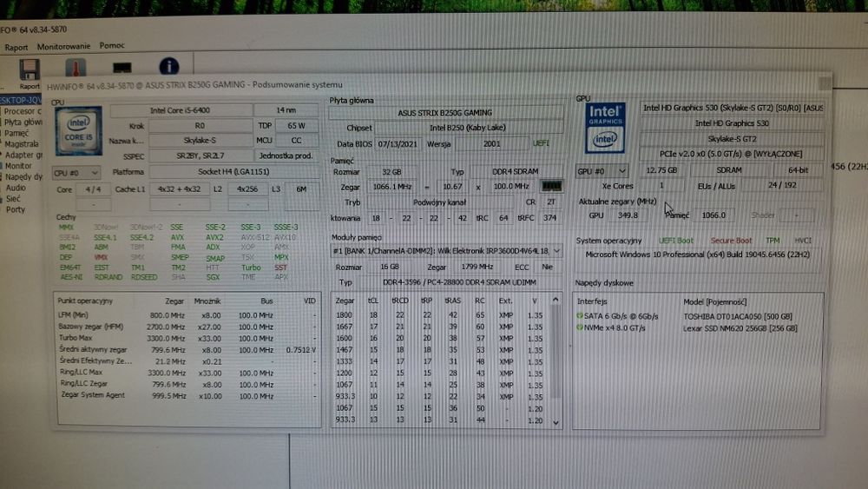Image resolution: width=868 pixels, height=489 pixels.
Task: Click the UEFI Boot label
Action: pyautogui.click(x=676, y=241)
